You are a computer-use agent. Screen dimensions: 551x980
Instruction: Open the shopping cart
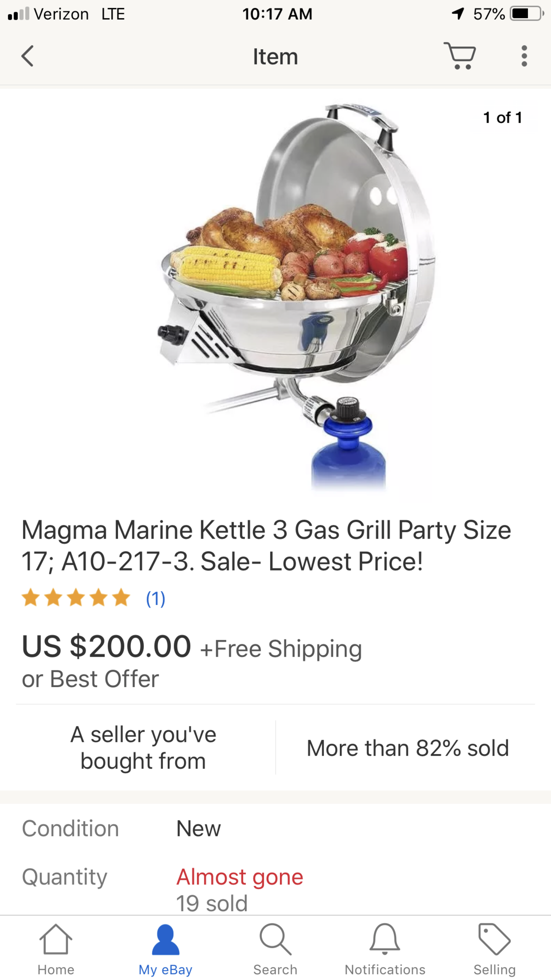(460, 56)
